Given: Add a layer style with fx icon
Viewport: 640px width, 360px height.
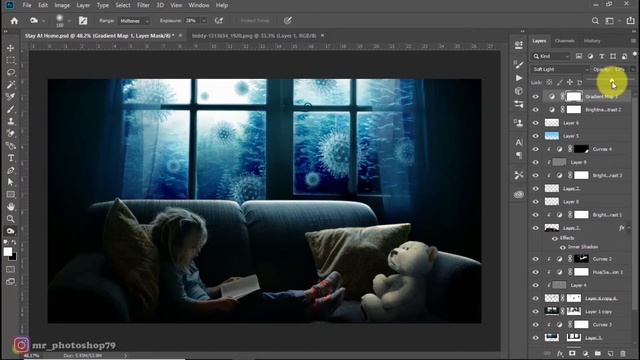Looking at the screenshot, I should pos(560,353).
